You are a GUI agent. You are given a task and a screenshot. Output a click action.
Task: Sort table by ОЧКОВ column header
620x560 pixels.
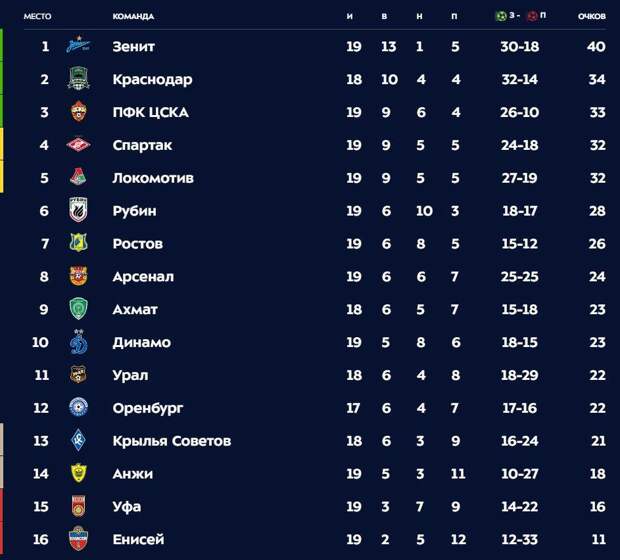(x=592, y=16)
